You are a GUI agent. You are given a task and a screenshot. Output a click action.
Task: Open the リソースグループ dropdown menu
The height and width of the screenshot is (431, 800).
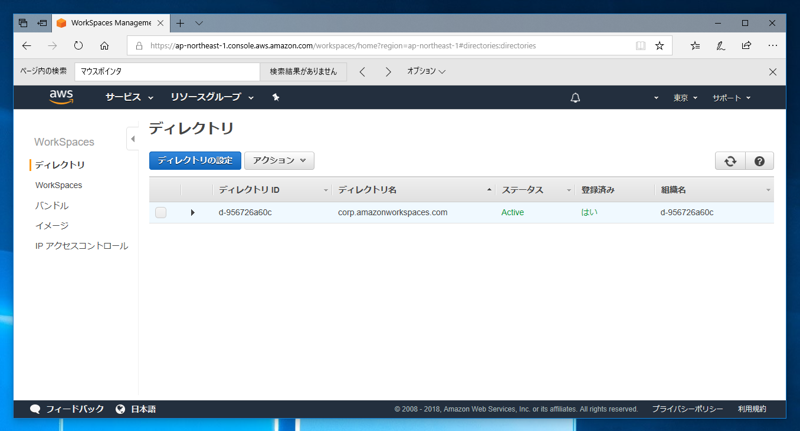pos(212,97)
